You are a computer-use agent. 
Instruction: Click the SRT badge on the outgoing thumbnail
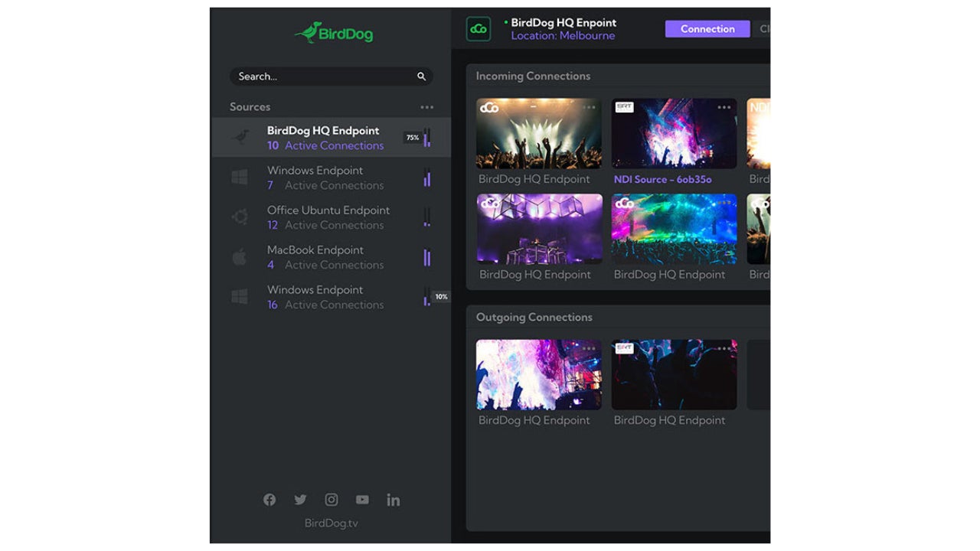tap(625, 348)
